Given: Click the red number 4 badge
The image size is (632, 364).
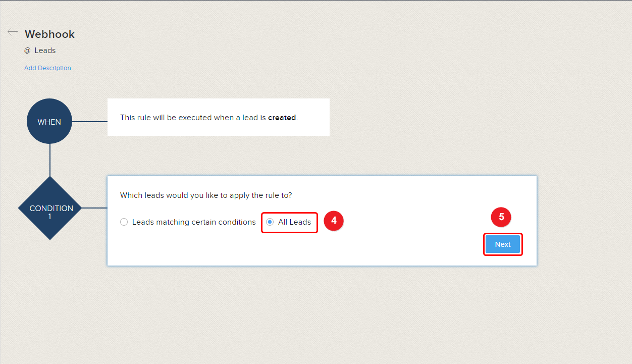Looking at the screenshot, I should point(334,221).
